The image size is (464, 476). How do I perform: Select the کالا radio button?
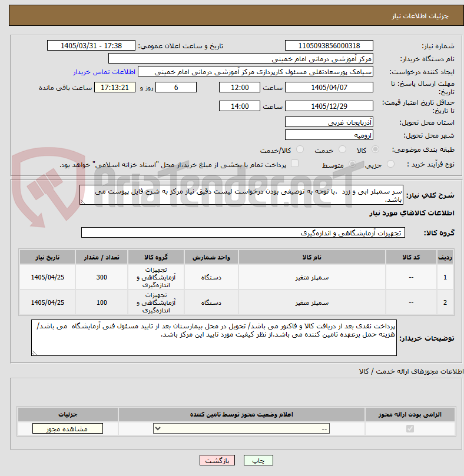375,149
